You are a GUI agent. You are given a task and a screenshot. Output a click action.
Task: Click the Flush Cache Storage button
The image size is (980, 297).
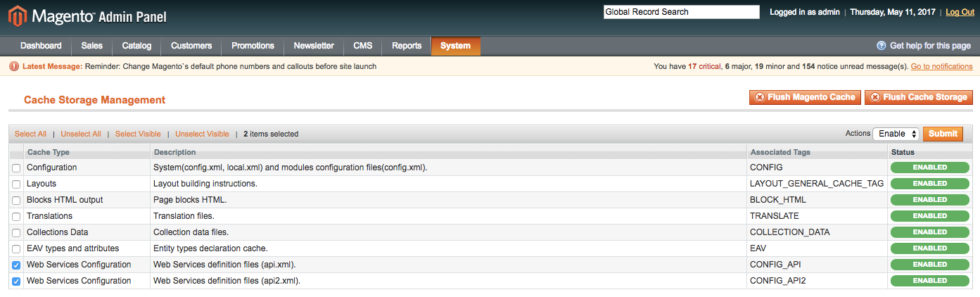[x=919, y=97]
